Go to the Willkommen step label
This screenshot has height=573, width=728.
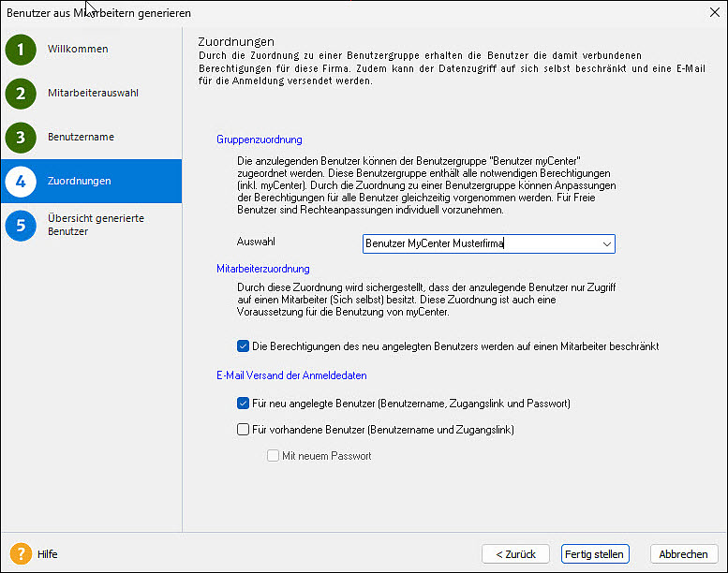pyautogui.click(x=78, y=49)
